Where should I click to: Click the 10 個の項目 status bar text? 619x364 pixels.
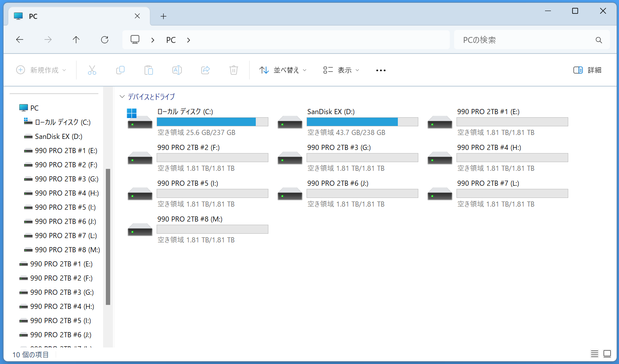(31, 355)
